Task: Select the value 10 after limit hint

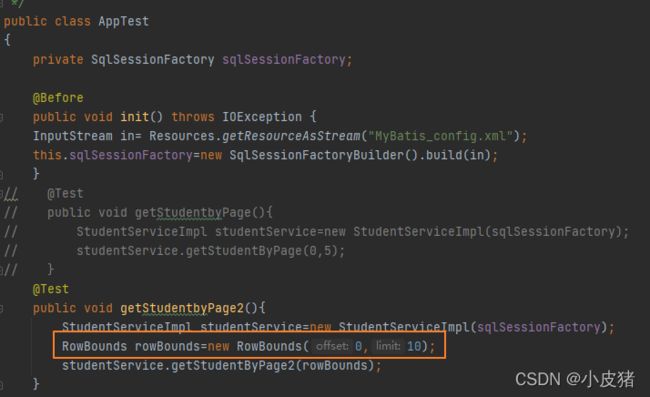Action: pos(414,346)
